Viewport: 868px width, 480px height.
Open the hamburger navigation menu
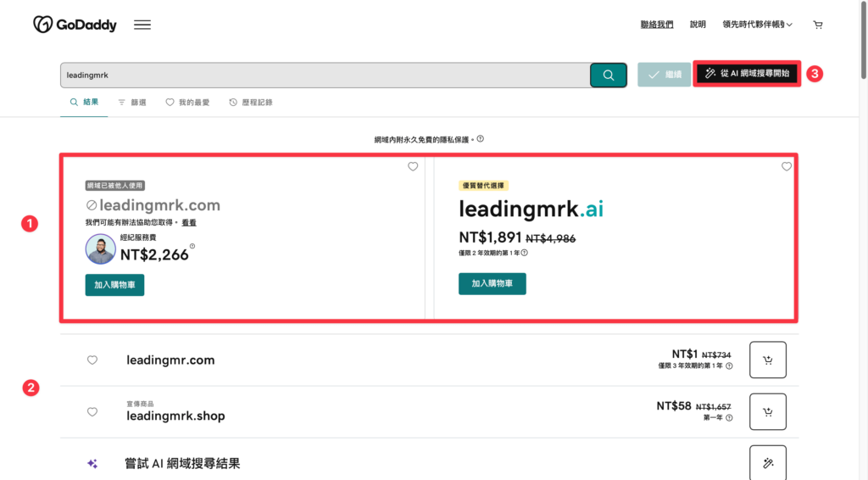142,25
